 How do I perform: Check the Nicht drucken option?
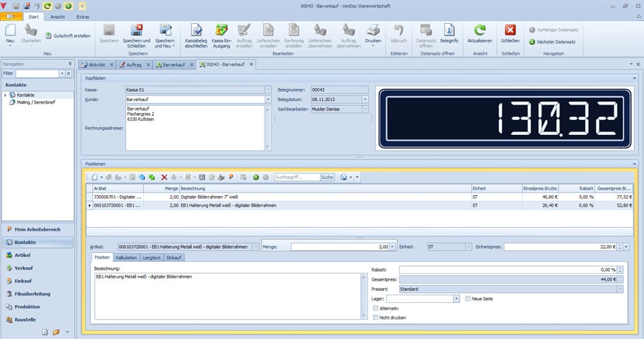pos(376,317)
